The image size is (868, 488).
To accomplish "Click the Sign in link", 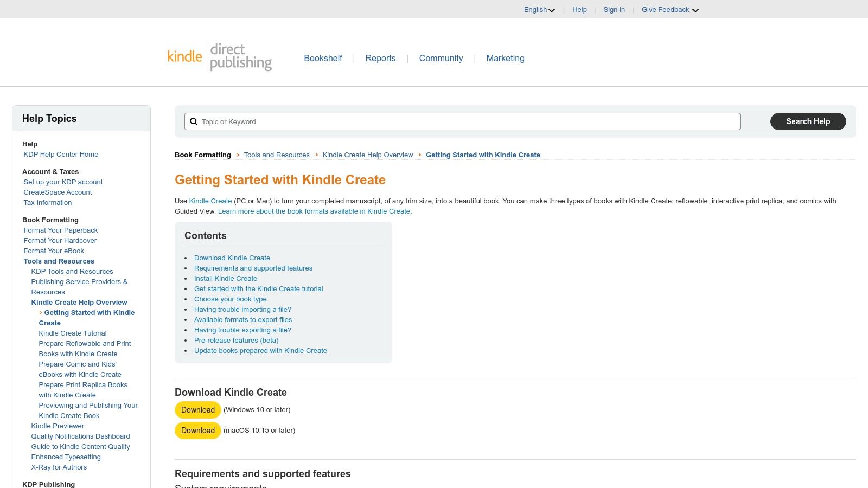I will tap(614, 9).
